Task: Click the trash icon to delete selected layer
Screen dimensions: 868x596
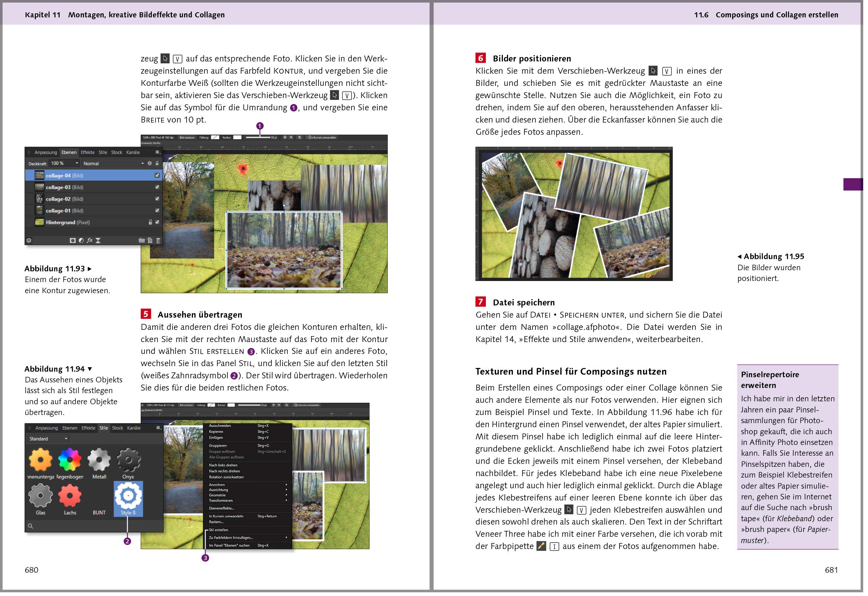Action: (x=158, y=240)
